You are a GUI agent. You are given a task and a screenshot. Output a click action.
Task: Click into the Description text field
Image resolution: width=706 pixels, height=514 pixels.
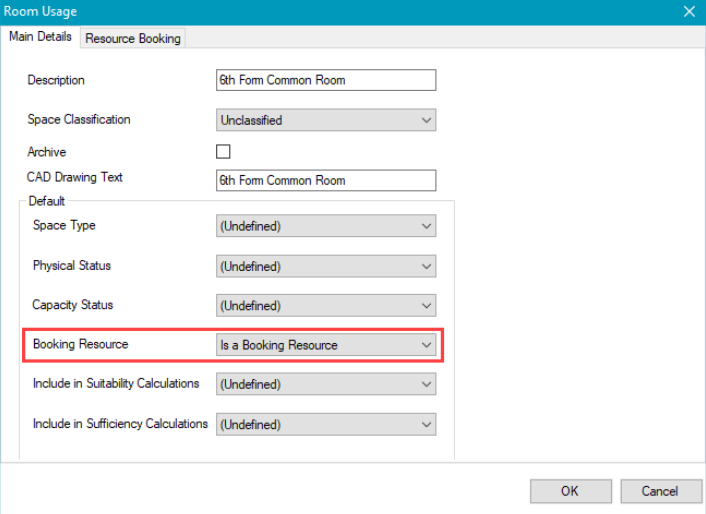pyautogui.click(x=326, y=80)
